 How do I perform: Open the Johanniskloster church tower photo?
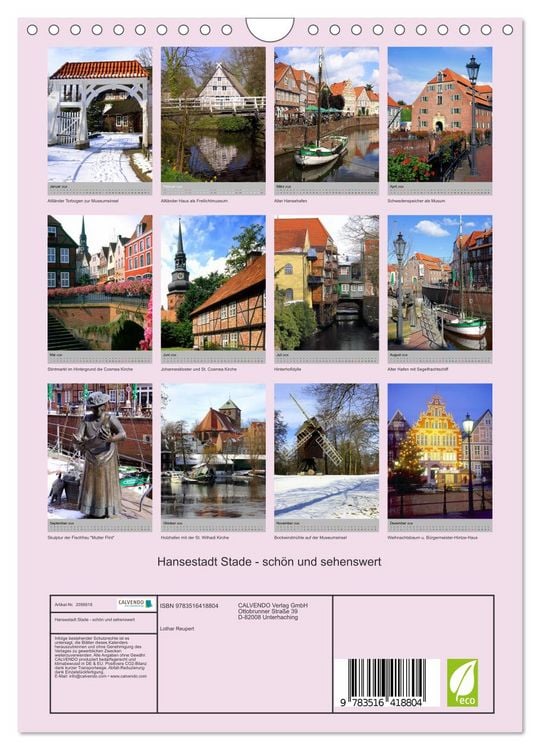tap(213, 283)
